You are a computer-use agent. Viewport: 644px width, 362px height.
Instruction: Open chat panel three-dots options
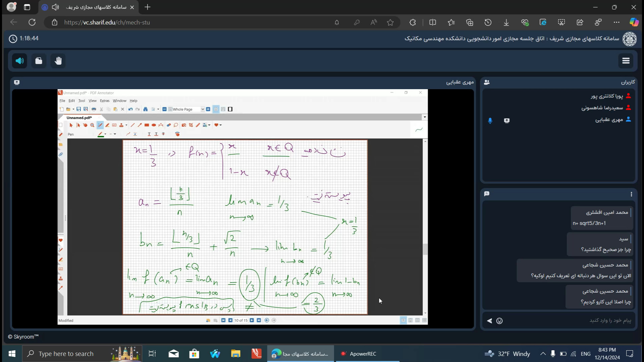pyautogui.click(x=631, y=194)
